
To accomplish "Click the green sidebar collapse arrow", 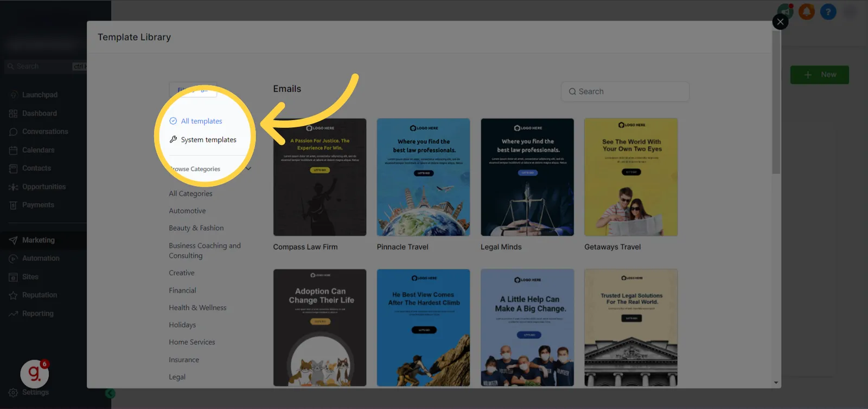I will coord(110,393).
